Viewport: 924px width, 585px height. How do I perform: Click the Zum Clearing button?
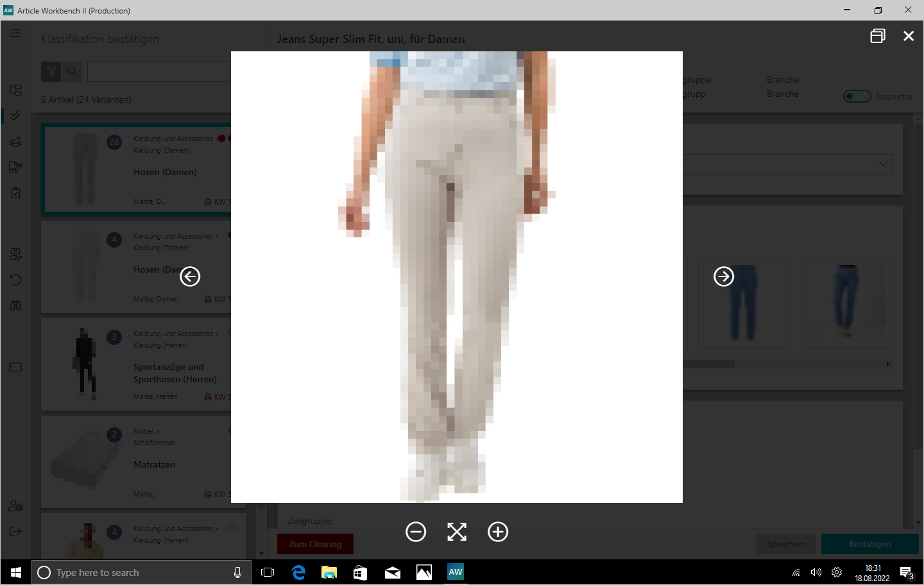315,544
